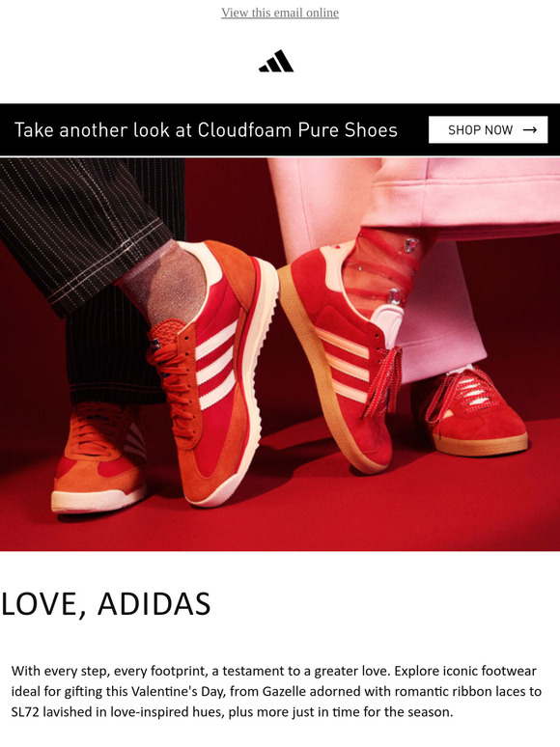Click 'SL72' in the body text
Viewport: 560px width, 747px height.
tap(25, 712)
